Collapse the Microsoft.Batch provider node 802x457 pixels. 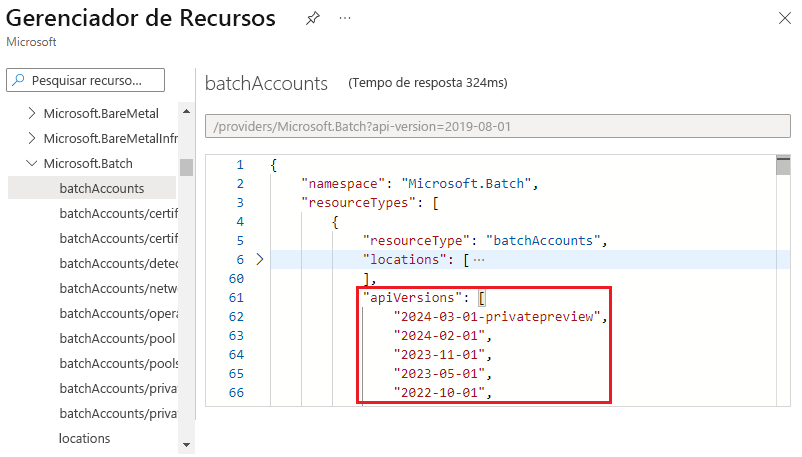(32, 163)
